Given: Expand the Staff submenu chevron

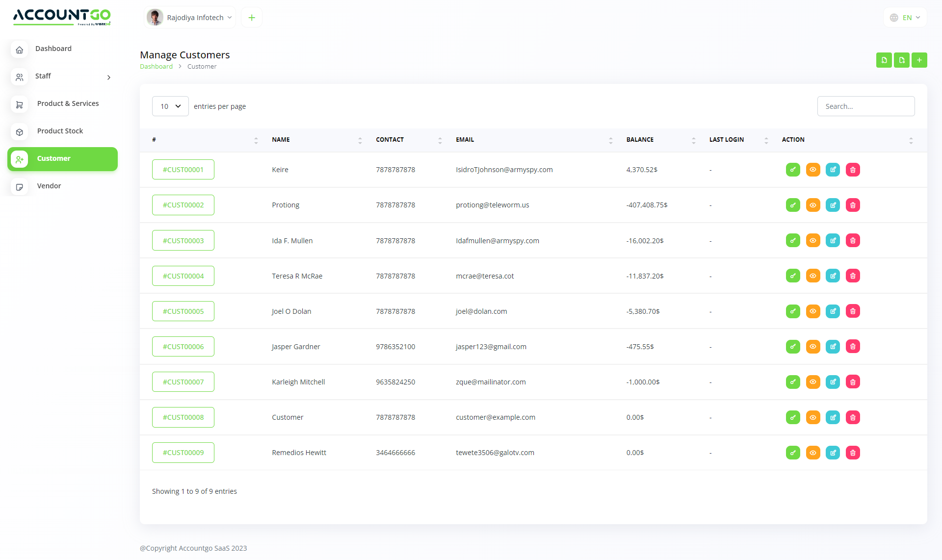Looking at the screenshot, I should pyautogui.click(x=109, y=77).
